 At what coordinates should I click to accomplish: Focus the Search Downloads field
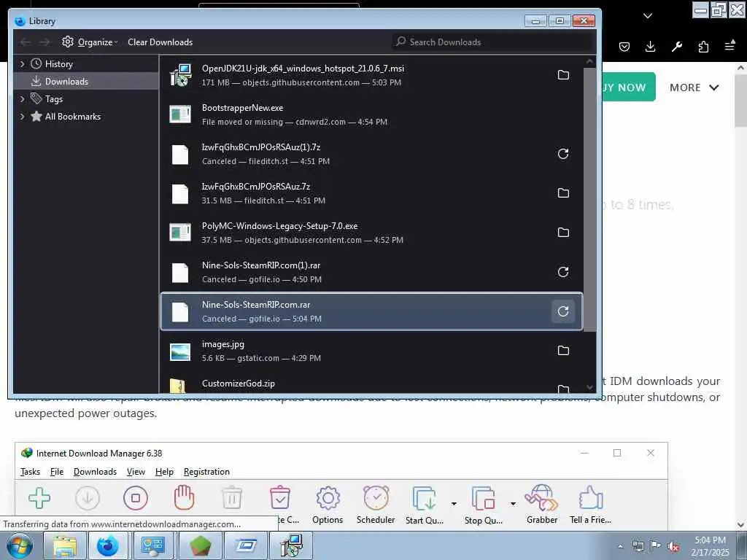492,42
